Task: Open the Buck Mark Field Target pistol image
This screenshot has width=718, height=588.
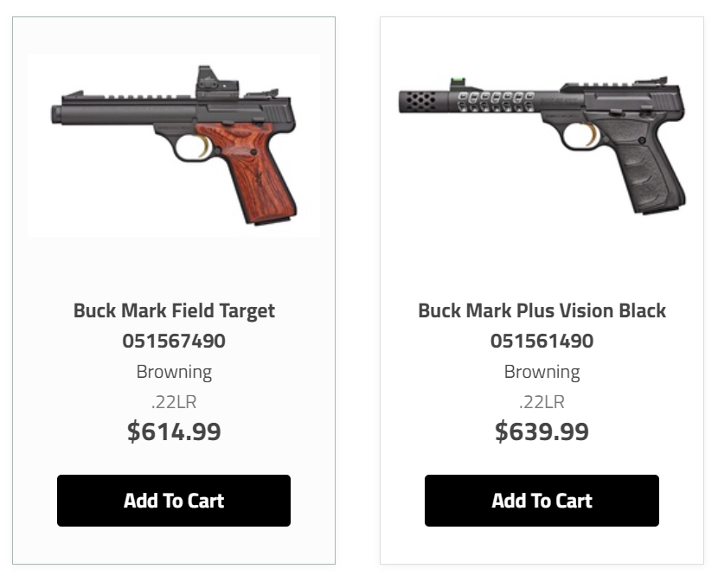Action: pyautogui.click(x=174, y=144)
